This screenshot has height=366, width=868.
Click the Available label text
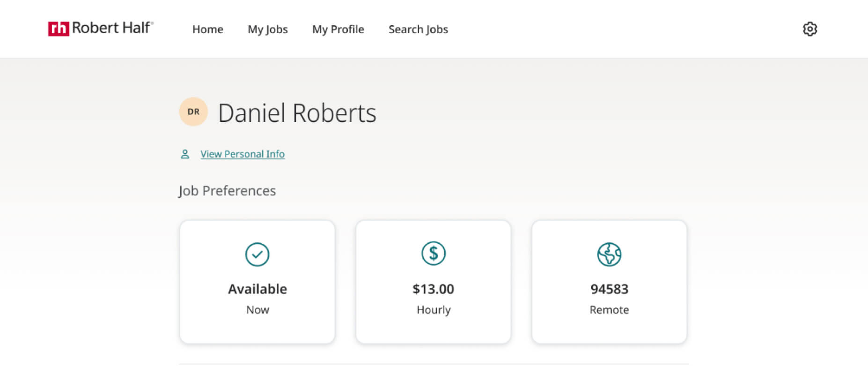(257, 289)
